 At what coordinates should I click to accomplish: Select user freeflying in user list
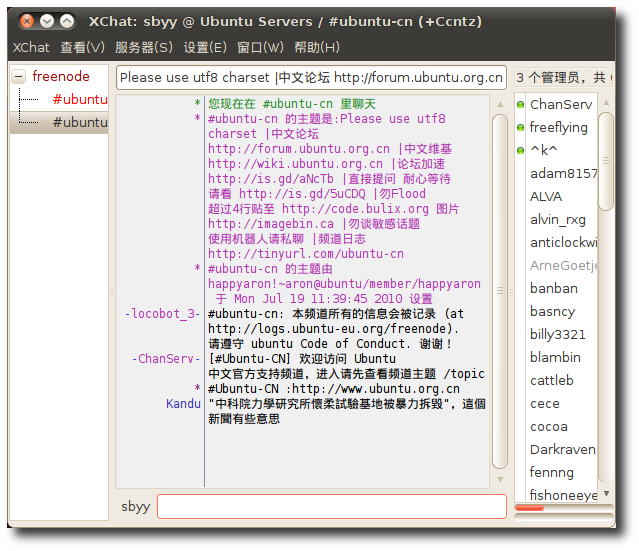pos(558,128)
